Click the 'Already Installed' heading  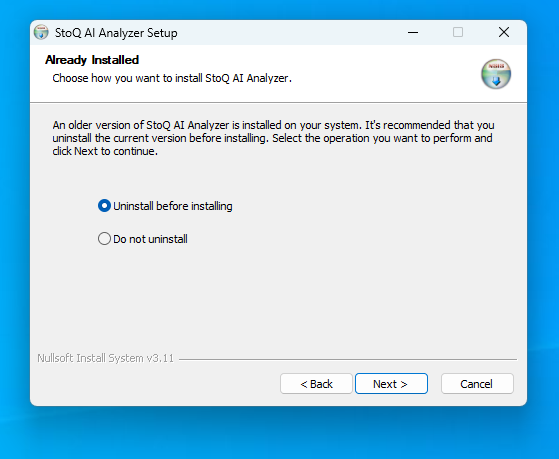click(x=92, y=60)
